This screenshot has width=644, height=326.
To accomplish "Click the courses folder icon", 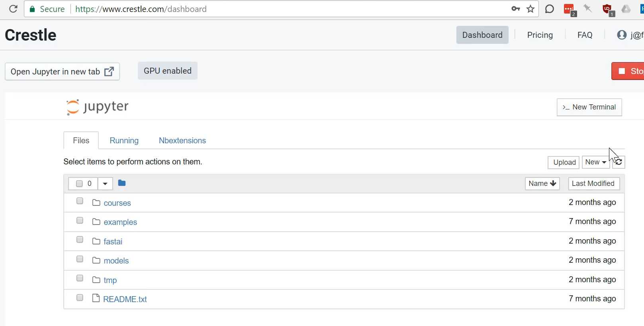I will pyautogui.click(x=96, y=202).
